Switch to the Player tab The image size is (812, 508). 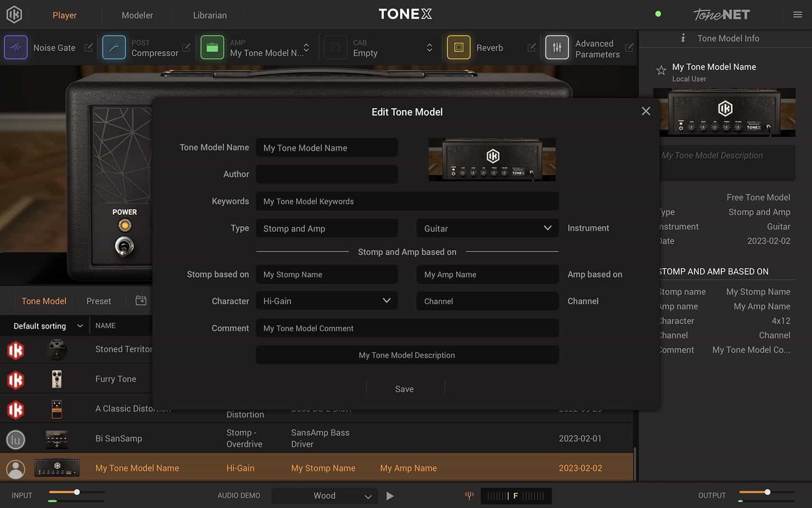click(65, 15)
